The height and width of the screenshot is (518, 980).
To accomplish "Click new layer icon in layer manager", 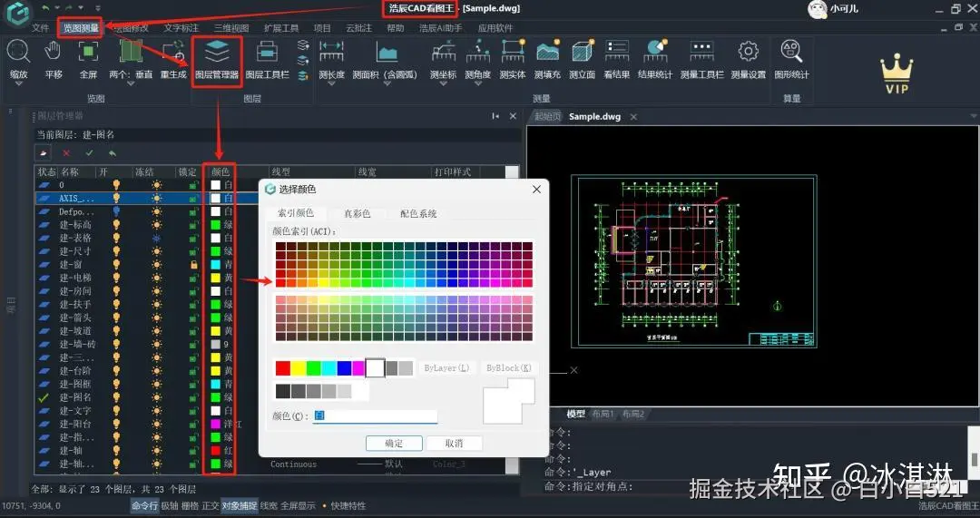I will 43,152.
